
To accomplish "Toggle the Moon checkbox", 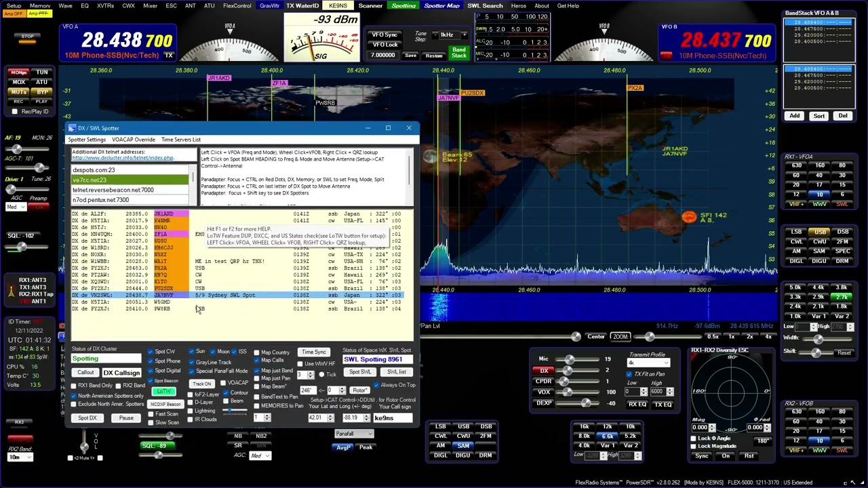I will [x=212, y=352].
